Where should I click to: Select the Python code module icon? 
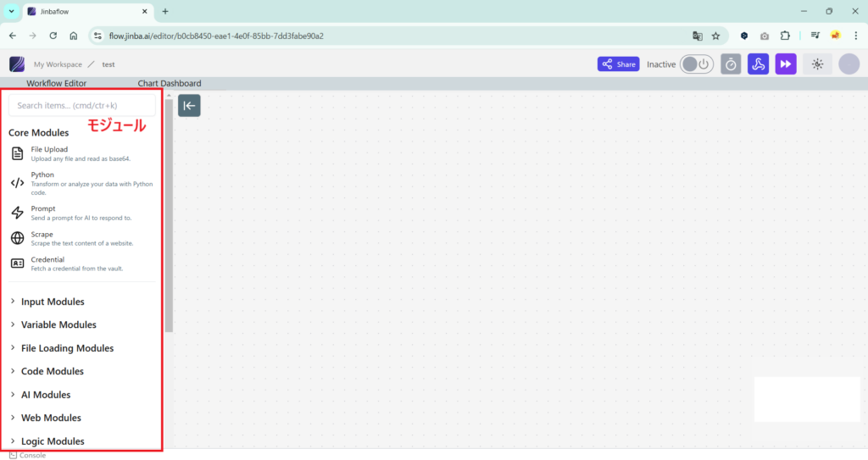coord(17,183)
